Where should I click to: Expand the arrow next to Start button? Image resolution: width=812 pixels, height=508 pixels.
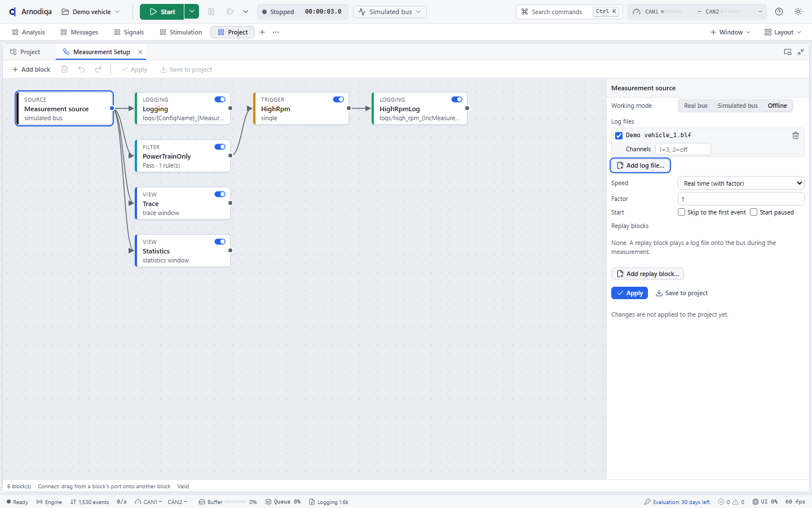192,12
